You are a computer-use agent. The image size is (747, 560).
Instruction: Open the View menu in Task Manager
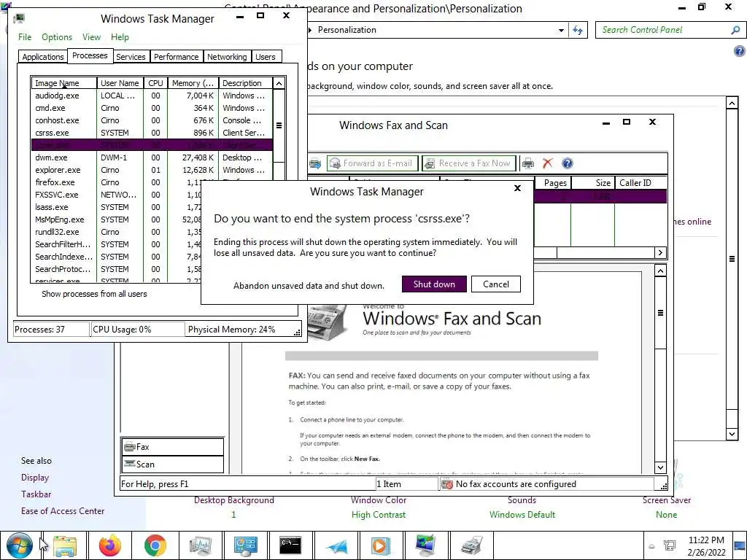pyautogui.click(x=91, y=37)
